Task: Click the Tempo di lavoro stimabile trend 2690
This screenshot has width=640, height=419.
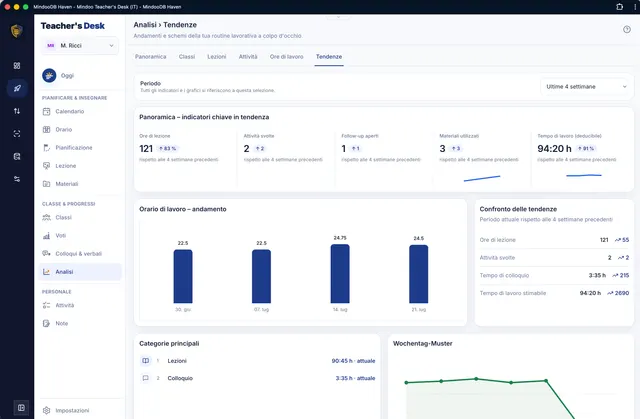Action: point(618,293)
